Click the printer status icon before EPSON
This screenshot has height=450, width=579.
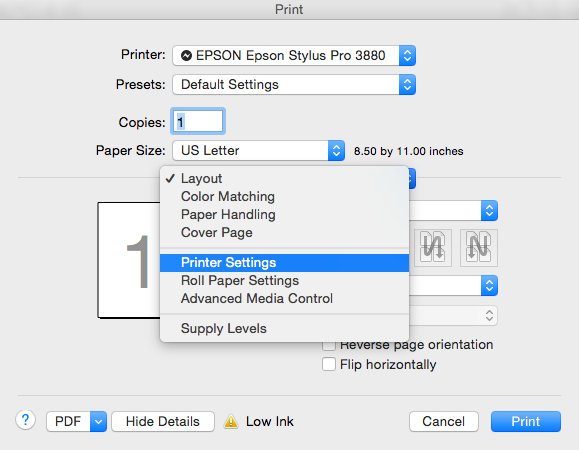pos(186,56)
